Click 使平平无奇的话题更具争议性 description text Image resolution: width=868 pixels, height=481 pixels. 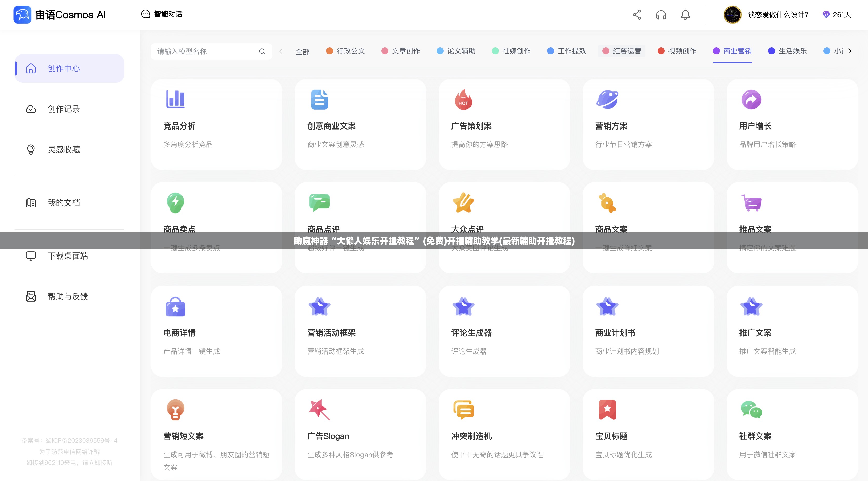coord(497,455)
